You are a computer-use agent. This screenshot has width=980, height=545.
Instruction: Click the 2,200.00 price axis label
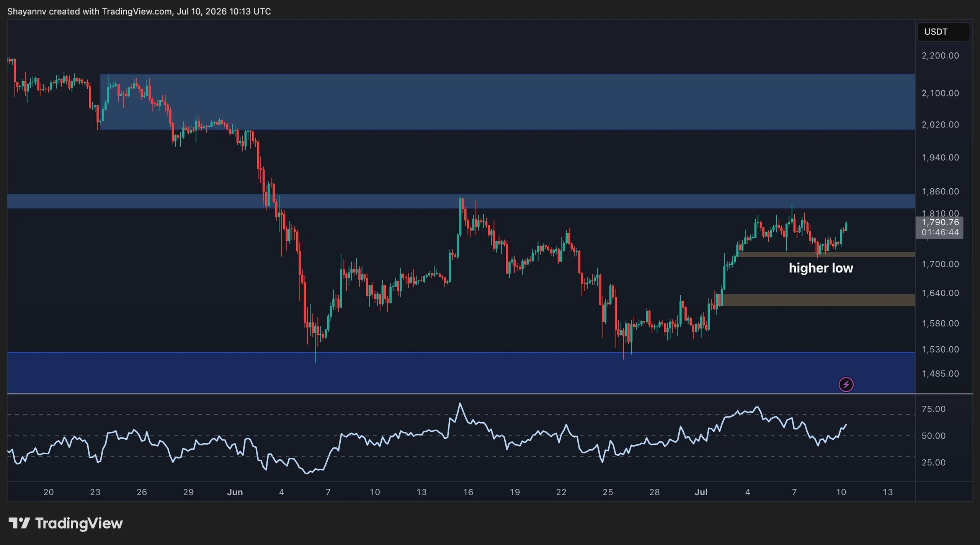click(x=940, y=56)
